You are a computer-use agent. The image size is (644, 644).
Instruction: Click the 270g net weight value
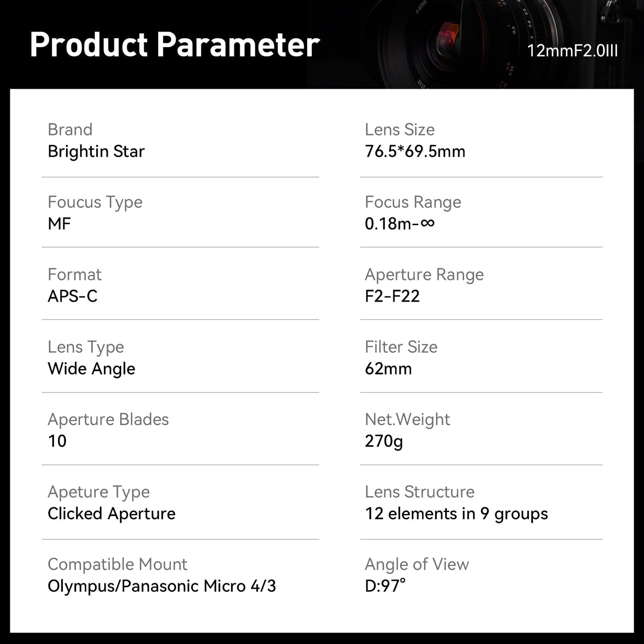tap(384, 441)
